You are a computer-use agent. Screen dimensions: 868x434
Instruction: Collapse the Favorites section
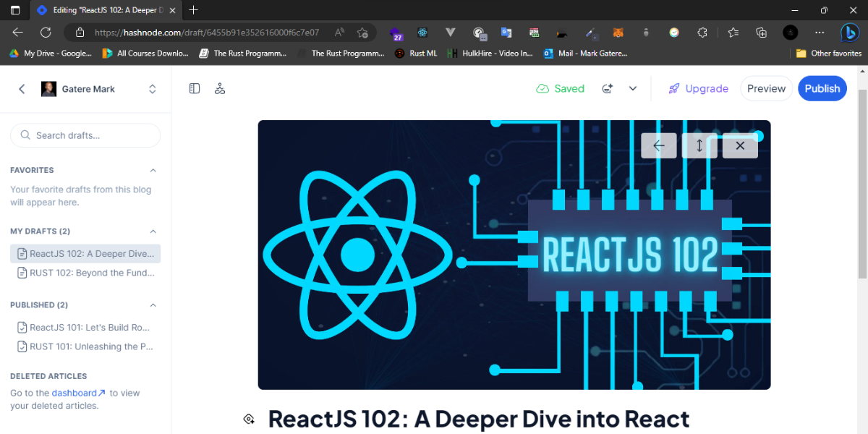tap(153, 170)
